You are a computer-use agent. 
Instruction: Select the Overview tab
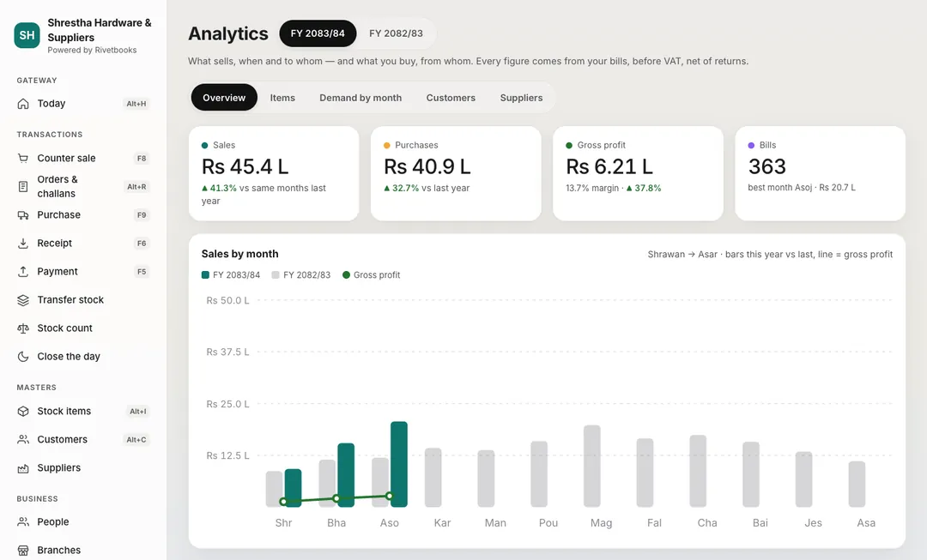(224, 98)
